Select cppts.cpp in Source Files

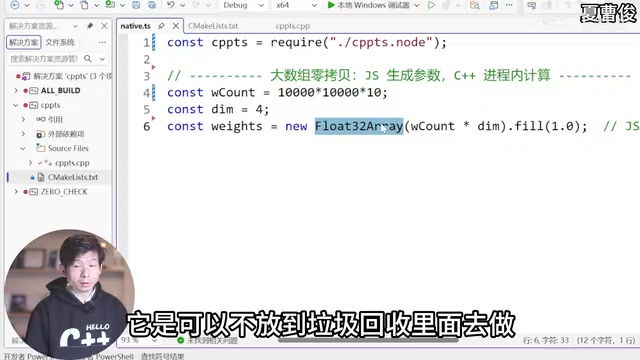(72, 162)
